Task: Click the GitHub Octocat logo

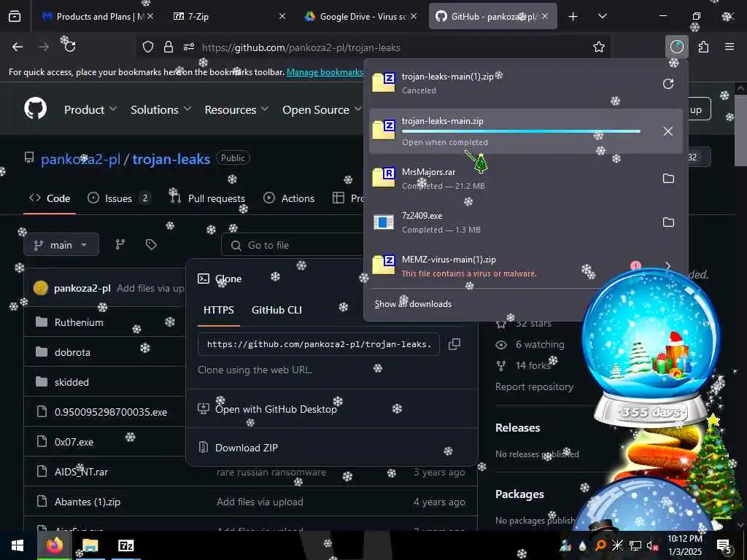Action: (x=36, y=109)
